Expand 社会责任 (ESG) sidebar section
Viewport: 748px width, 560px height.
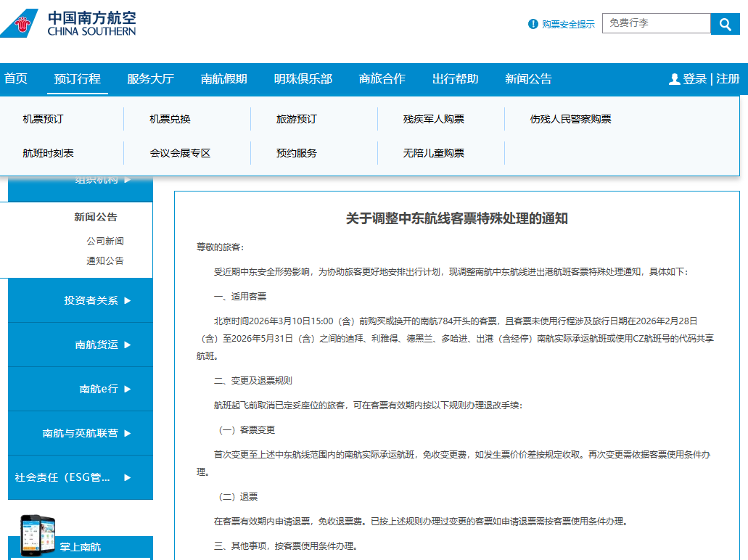tap(128, 477)
